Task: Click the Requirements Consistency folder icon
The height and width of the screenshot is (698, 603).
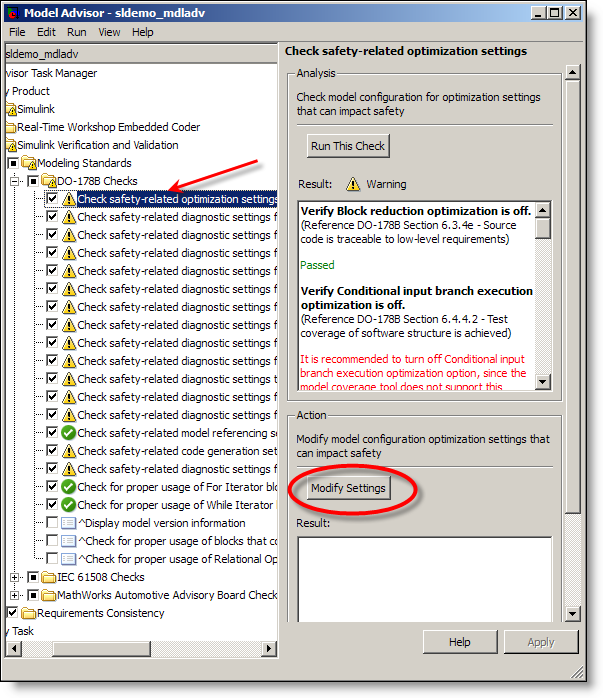Action: 29,613
